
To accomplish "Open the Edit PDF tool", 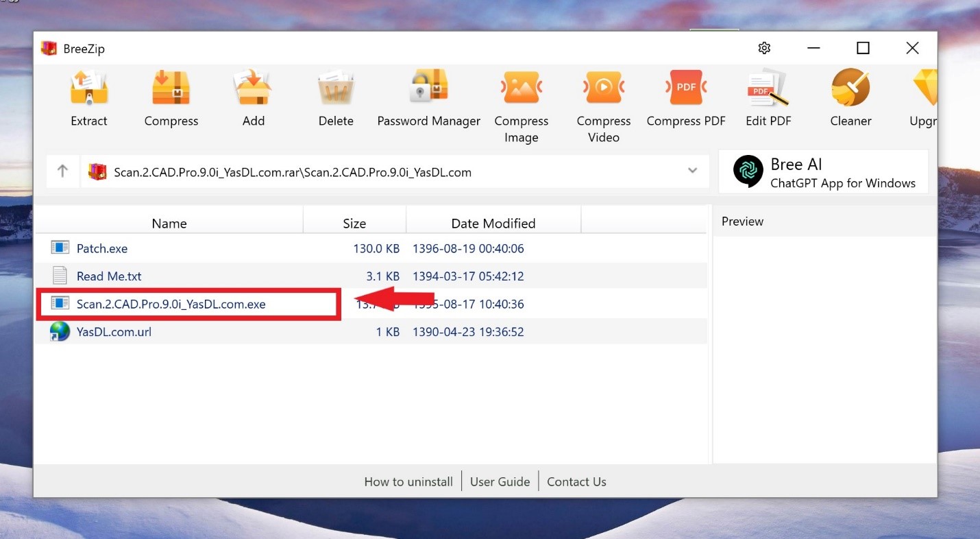I will 768,87.
